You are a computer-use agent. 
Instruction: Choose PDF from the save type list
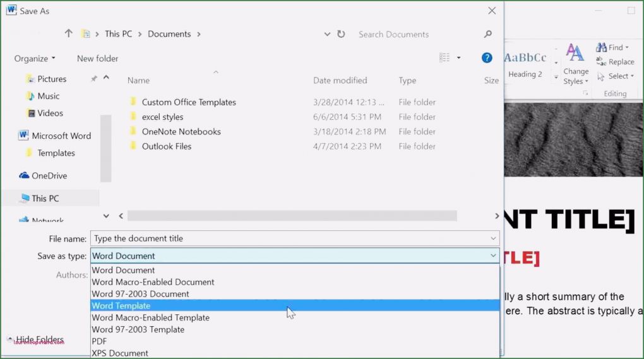[99, 341]
